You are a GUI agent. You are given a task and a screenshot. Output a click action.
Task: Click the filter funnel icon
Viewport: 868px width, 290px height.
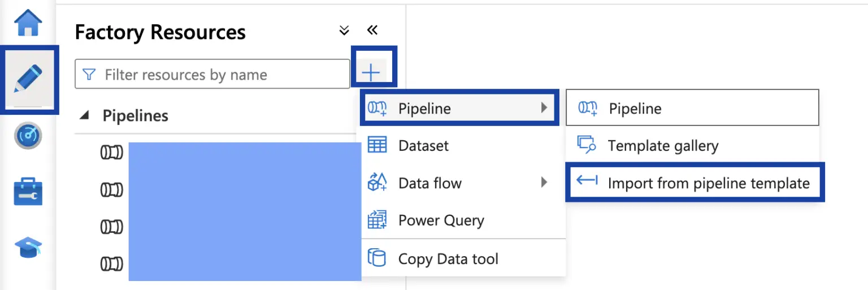click(89, 75)
